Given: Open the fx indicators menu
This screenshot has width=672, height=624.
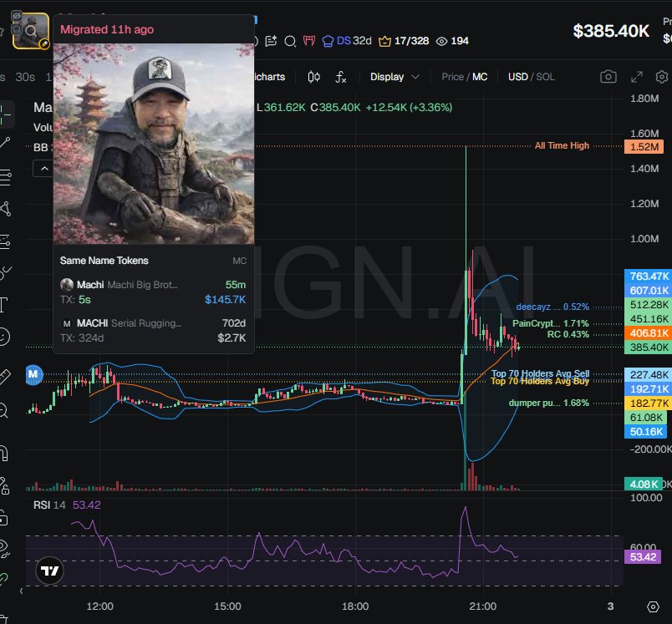Looking at the screenshot, I should click(x=341, y=77).
